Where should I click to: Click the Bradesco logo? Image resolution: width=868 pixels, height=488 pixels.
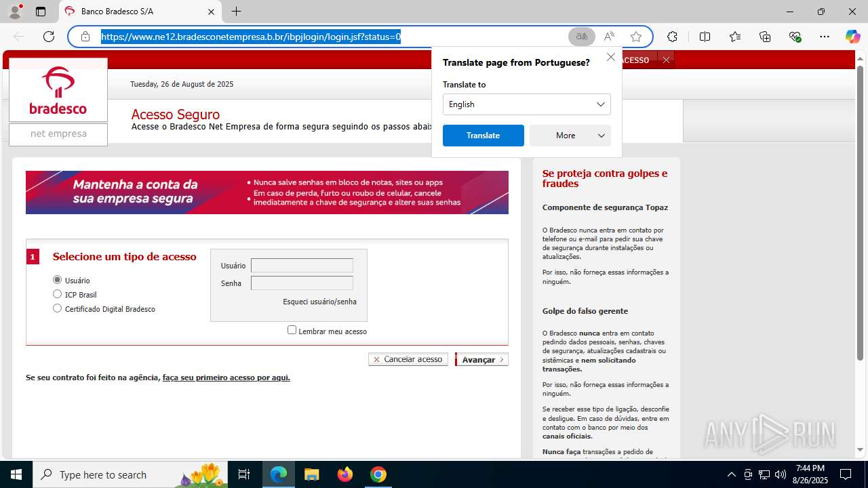tap(58, 90)
